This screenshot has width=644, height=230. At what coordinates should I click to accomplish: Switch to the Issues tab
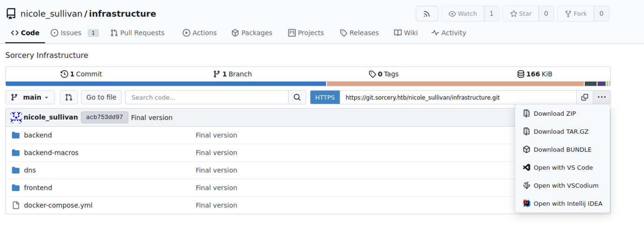[70, 33]
